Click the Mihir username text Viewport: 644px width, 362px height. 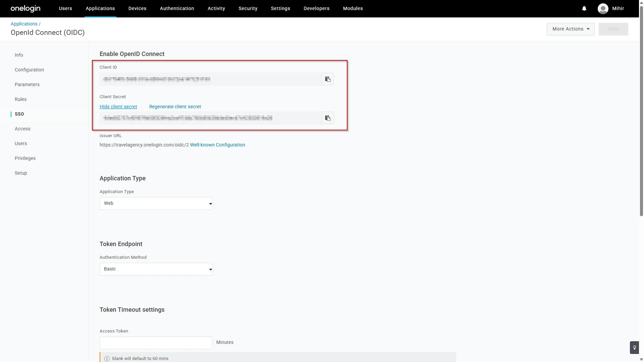pos(618,8)
